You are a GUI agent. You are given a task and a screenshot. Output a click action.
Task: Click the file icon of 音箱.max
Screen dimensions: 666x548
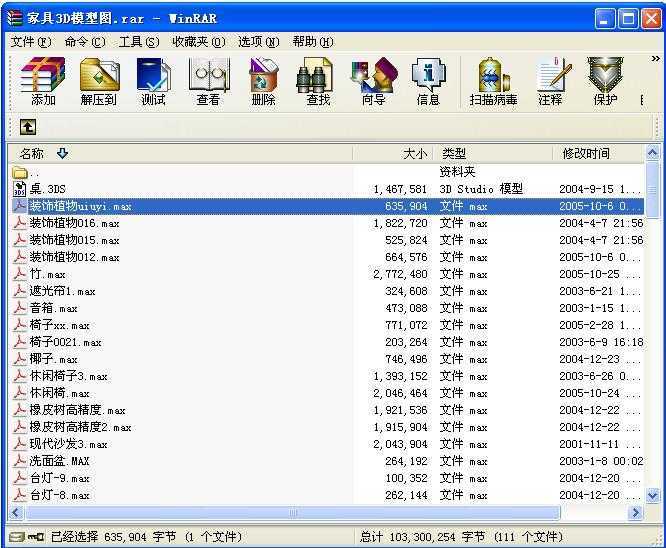point(20,308)
